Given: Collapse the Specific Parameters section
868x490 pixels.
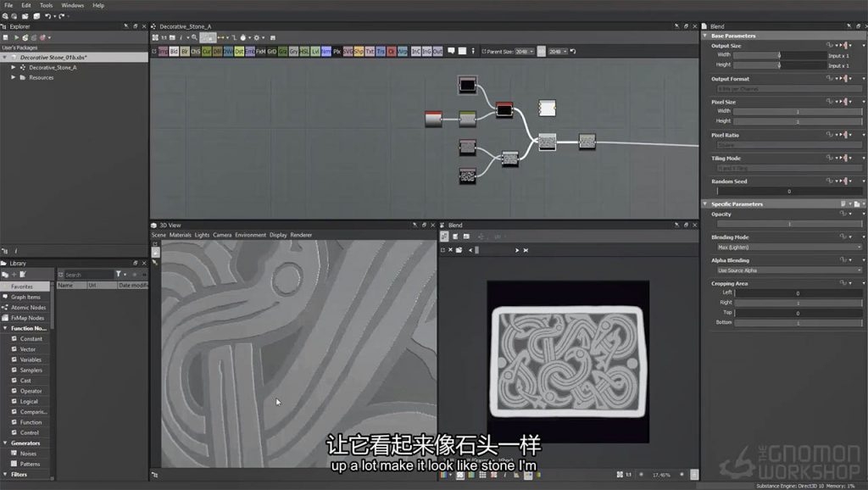Looking at the screenshot, I should [x=705, y=203].
